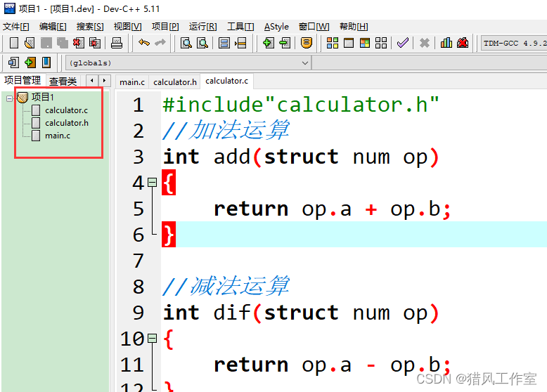Switch to the main.c editor tab
The width and height of the screenshot is (547, 392).
pos(132,82)
